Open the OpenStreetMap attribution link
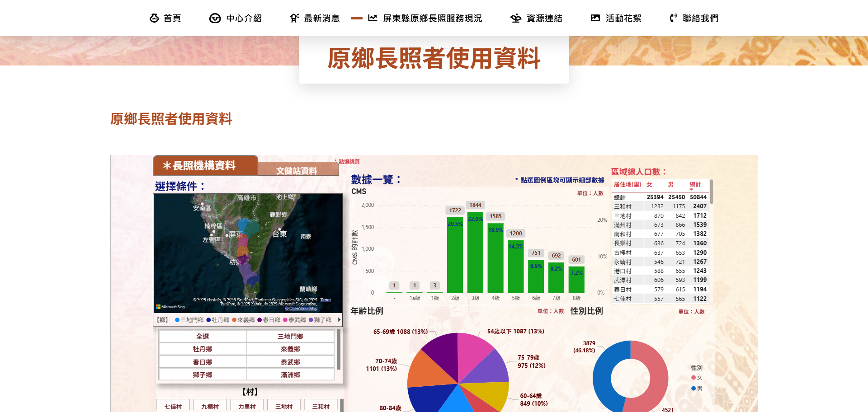Screen dimensions: 868x412 click(301, 309)
